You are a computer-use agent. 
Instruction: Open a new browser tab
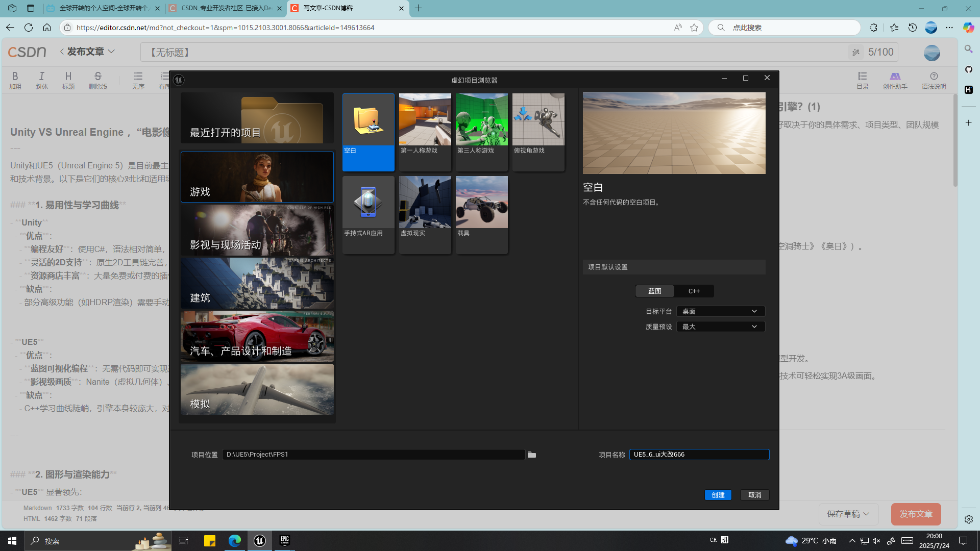pos(419,8)
